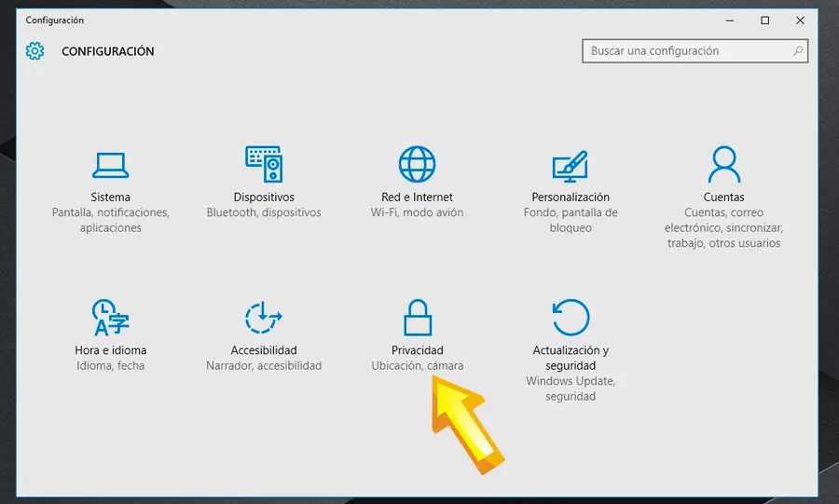Image resolution: width=839 pixels, height=504 pixels.
Task: Click the CONFIGURACIÓN header title
Action: click(107, 51)
